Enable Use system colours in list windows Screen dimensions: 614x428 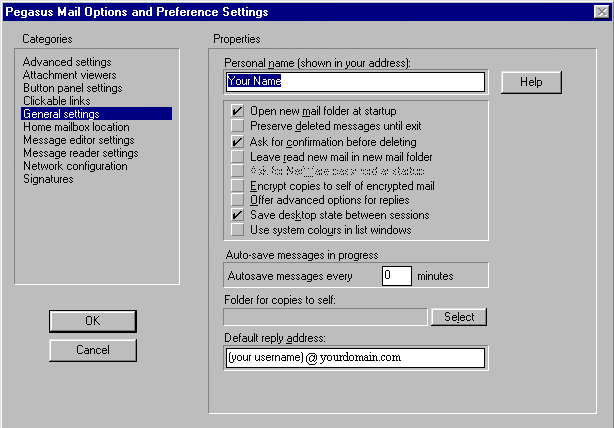pyautogui.click(x=237, y=230)
